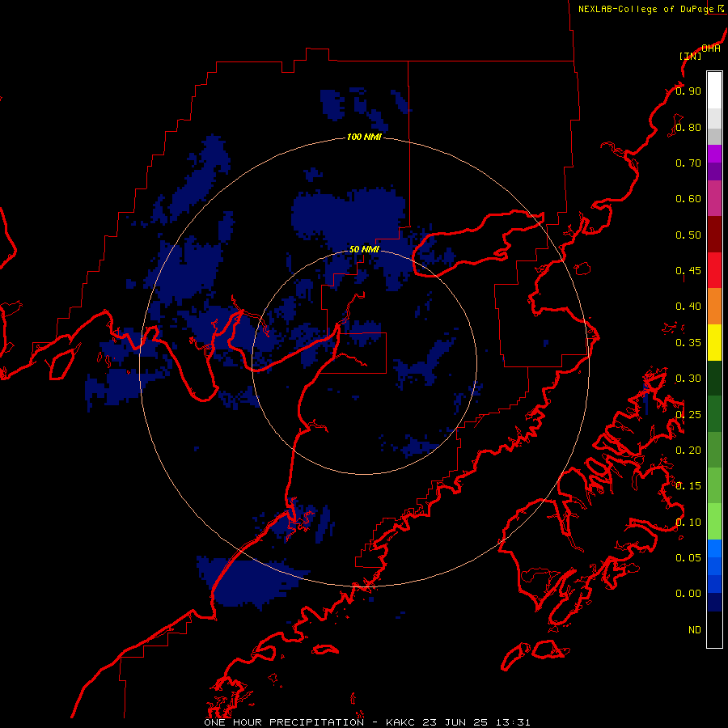Select the lime green swatch near 0.10
This screenshot has width=728, height=728.
pyautogui.click(x=714, y=522)
